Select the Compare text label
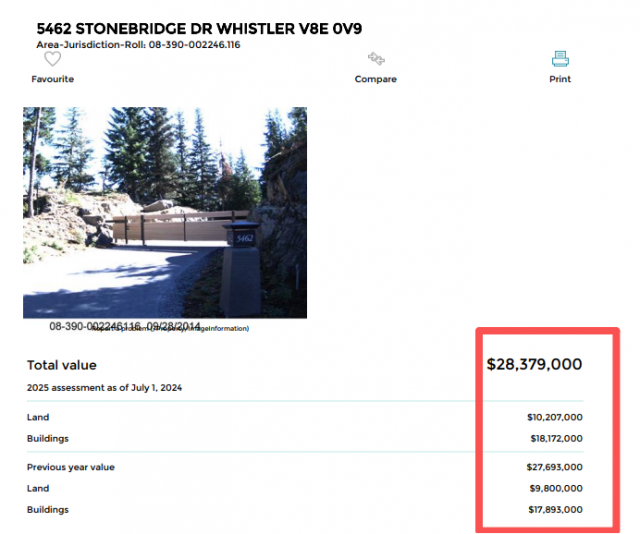 (376, 79)
